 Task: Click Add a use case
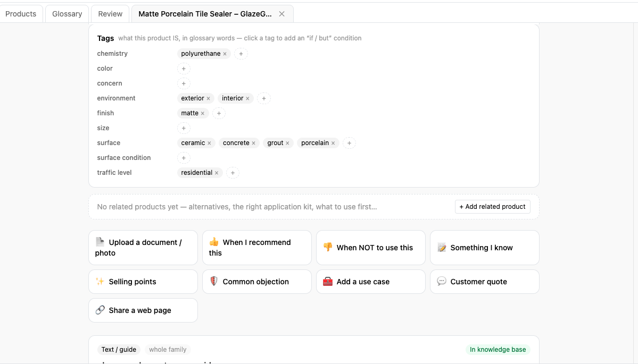[x=371, y=282]
